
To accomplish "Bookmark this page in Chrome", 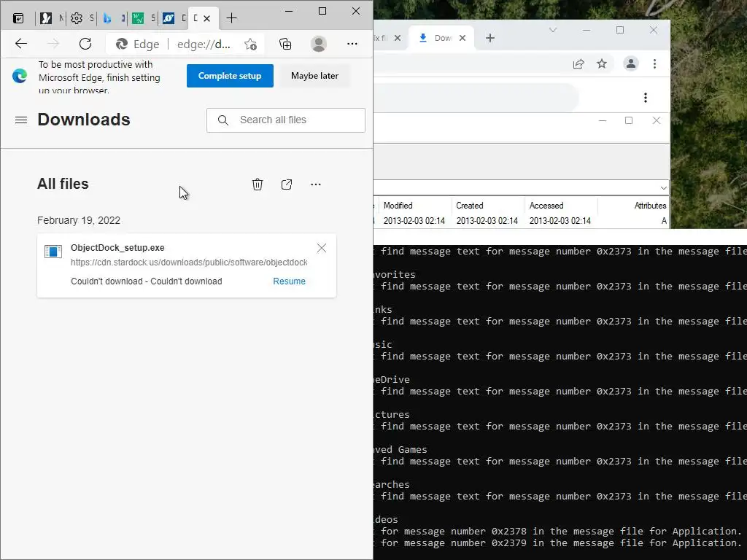I will (x=602, y=64).
